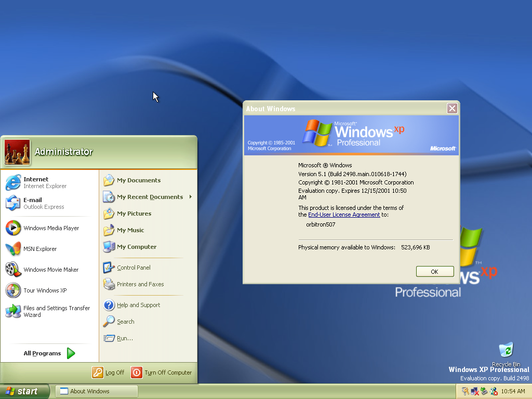Start Tour Windows XP

click(x=49, y=290)
